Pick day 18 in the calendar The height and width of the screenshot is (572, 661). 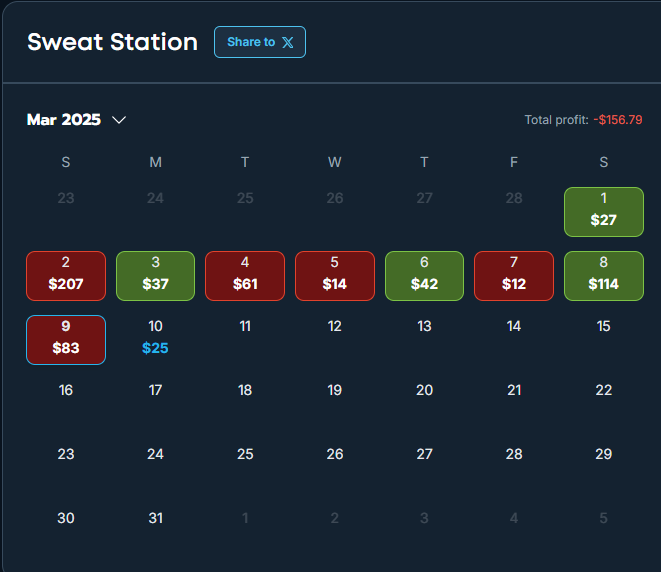tap(245, 390)
